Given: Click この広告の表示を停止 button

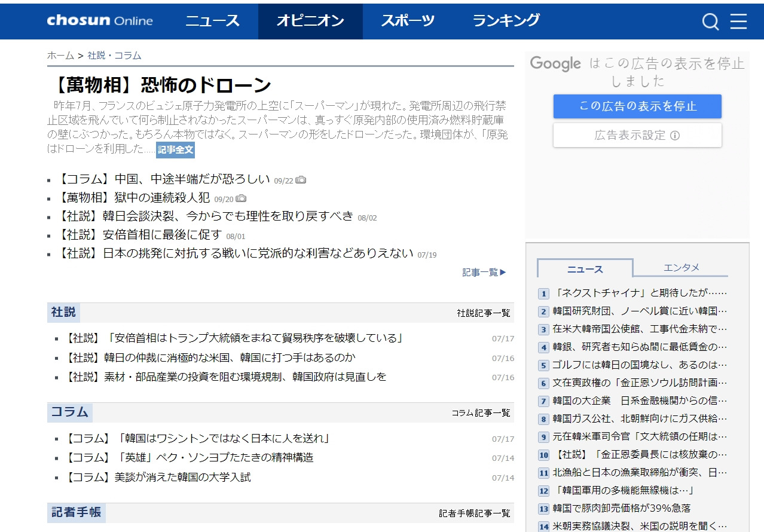Looking at the screenshot, I should point(637,106).
